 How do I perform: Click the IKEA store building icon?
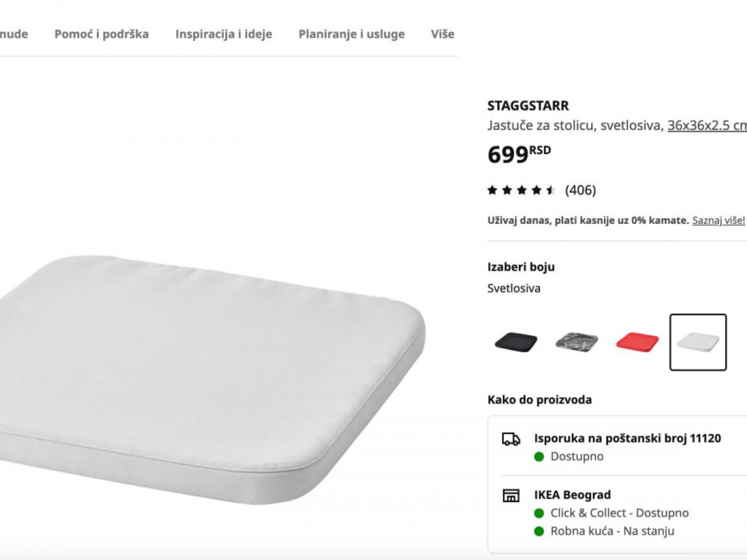pyautogui.click(x=511, y=496)
